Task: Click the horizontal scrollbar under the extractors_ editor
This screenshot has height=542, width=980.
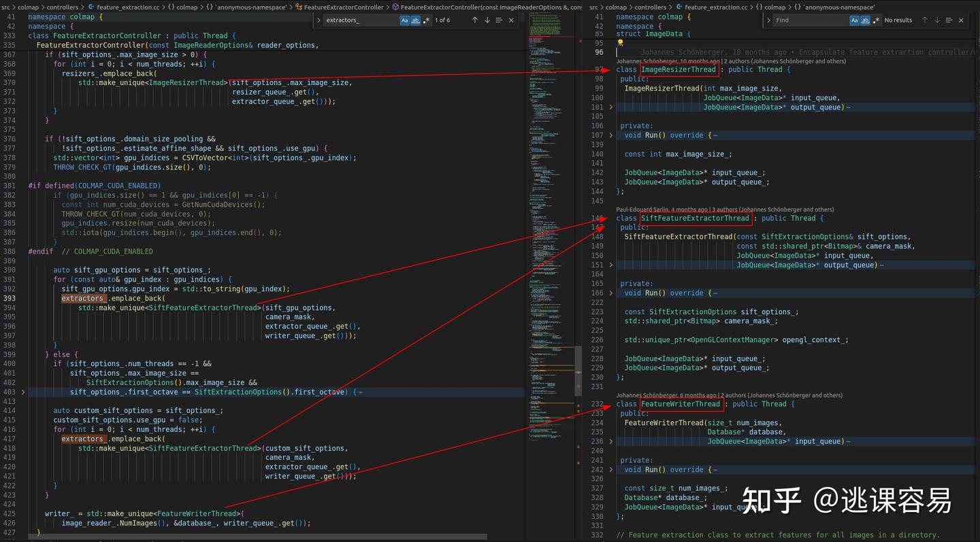Action: point(259,537)
